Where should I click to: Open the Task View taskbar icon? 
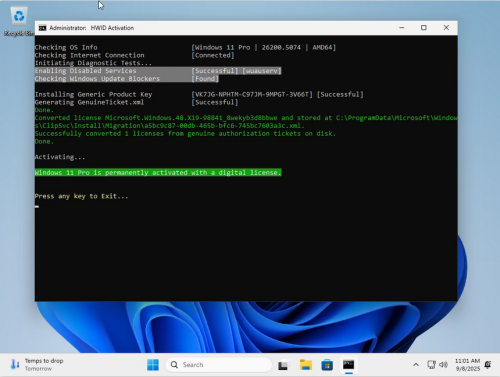coord(283,365)
